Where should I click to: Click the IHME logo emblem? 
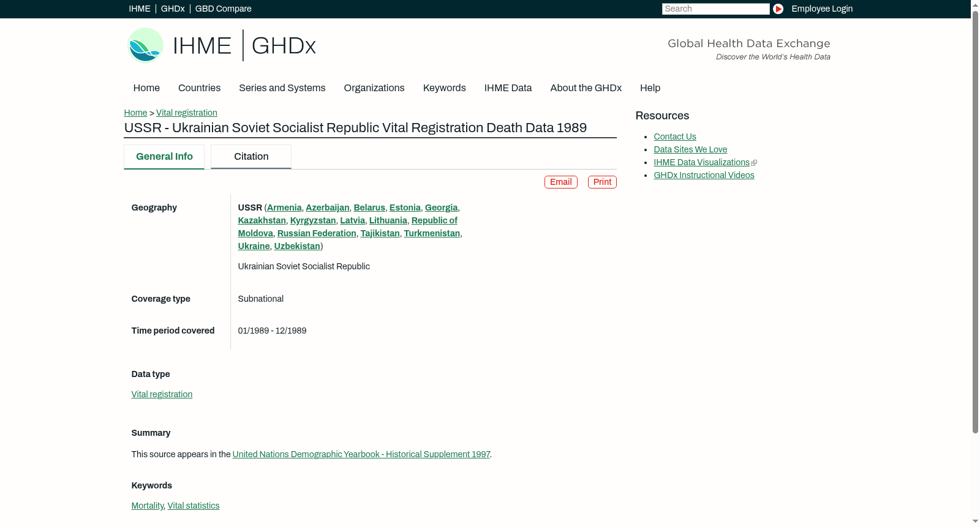click(x=145, y=45)
